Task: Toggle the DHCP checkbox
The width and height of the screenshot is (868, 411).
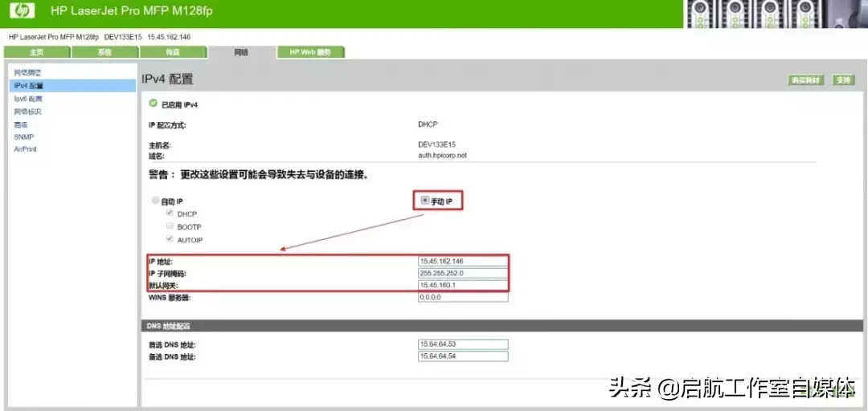Action: (170, 213)
